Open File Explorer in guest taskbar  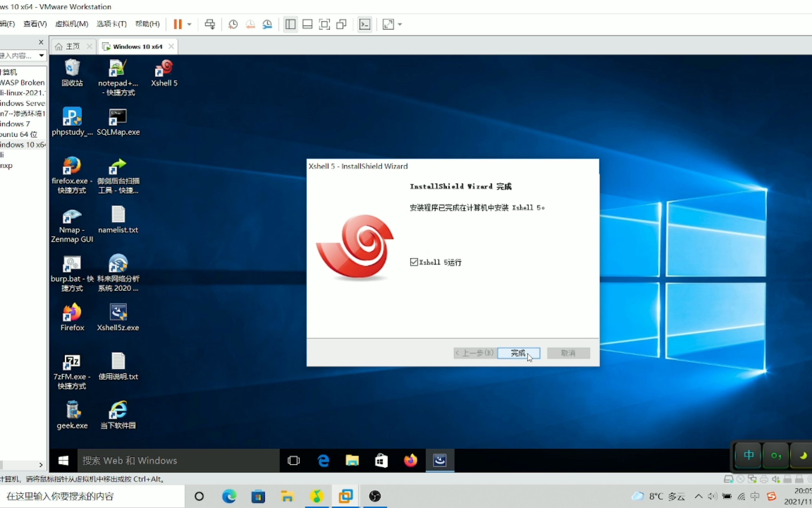352,460
